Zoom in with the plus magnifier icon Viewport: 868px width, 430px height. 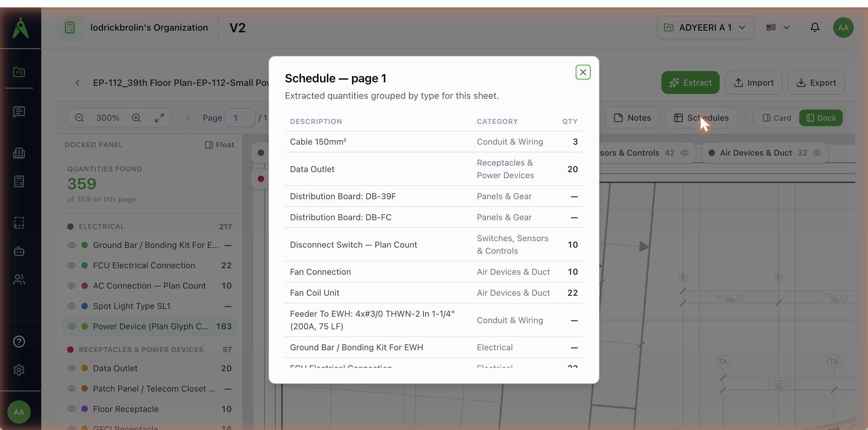tap(136, 118)
